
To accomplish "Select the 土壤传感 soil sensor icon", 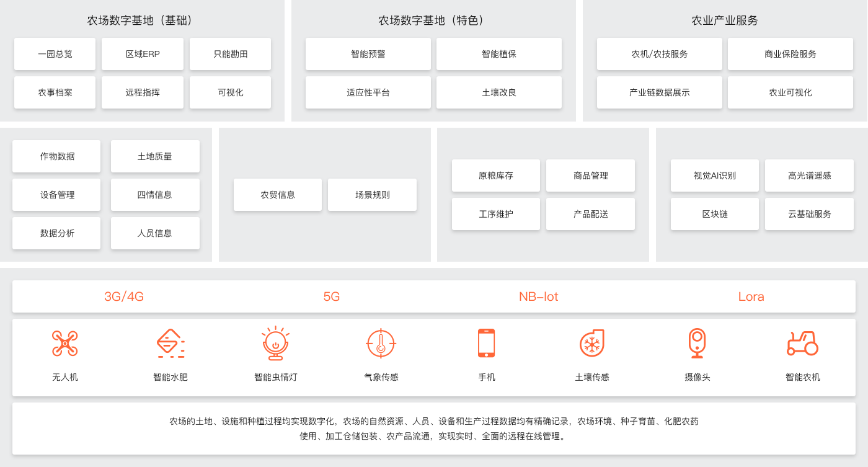I will [x=592, y=343].
